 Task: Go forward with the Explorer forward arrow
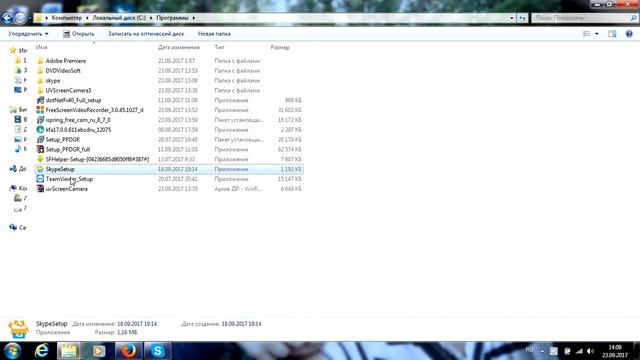click(x=20, y=18)
